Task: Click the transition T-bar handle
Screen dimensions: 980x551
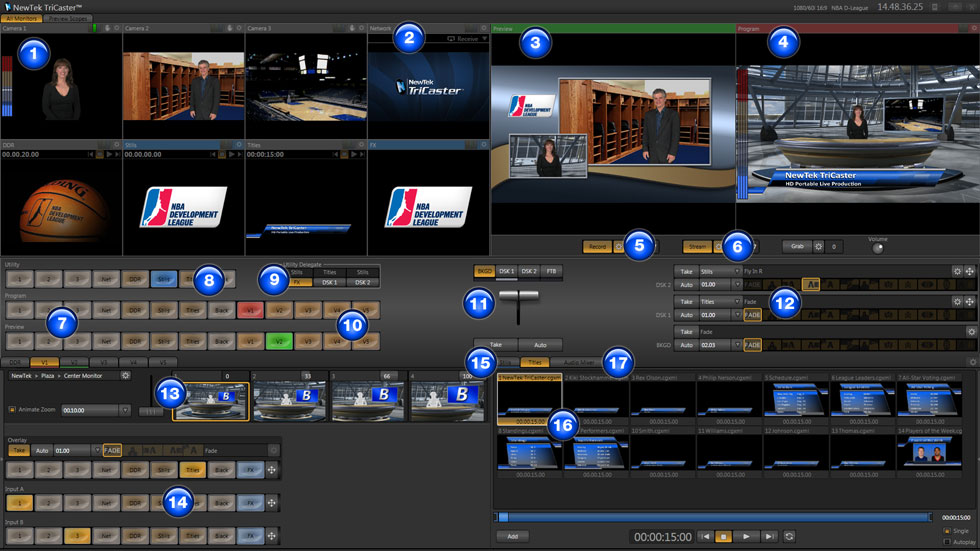Action: coord(518,295)
